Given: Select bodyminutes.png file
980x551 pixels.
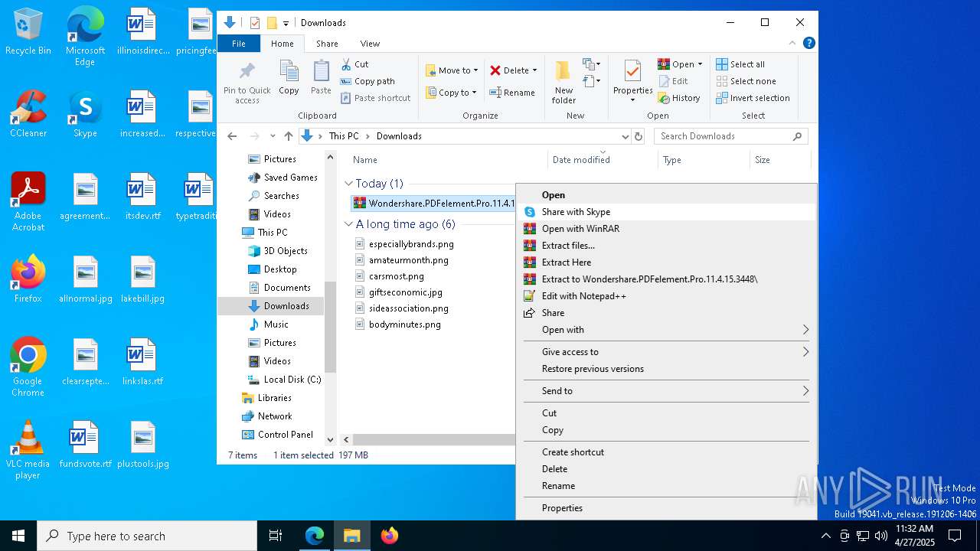Looking at the screenshot, I should (x=404, y=324).
